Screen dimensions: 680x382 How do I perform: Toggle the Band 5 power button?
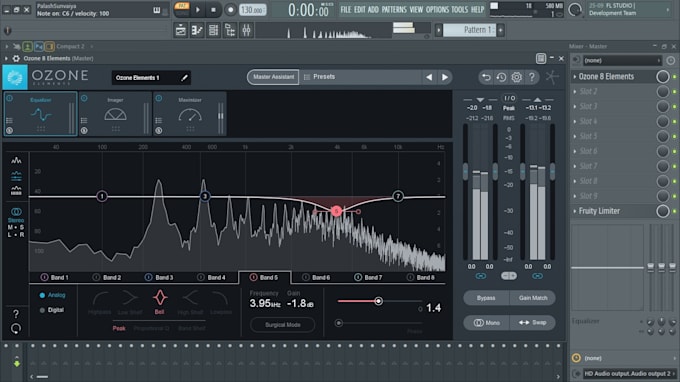pyautogui.click(x=253, y=277)
